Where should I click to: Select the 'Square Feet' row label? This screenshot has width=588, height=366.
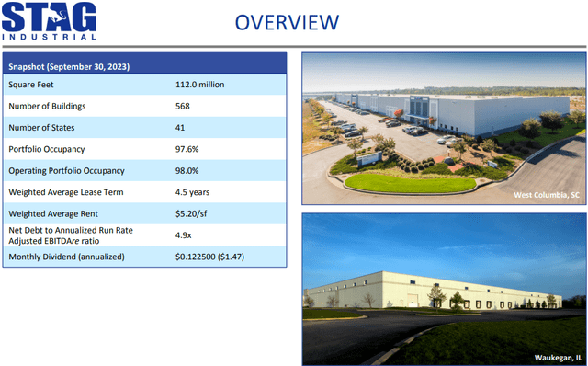pos(31,85)
